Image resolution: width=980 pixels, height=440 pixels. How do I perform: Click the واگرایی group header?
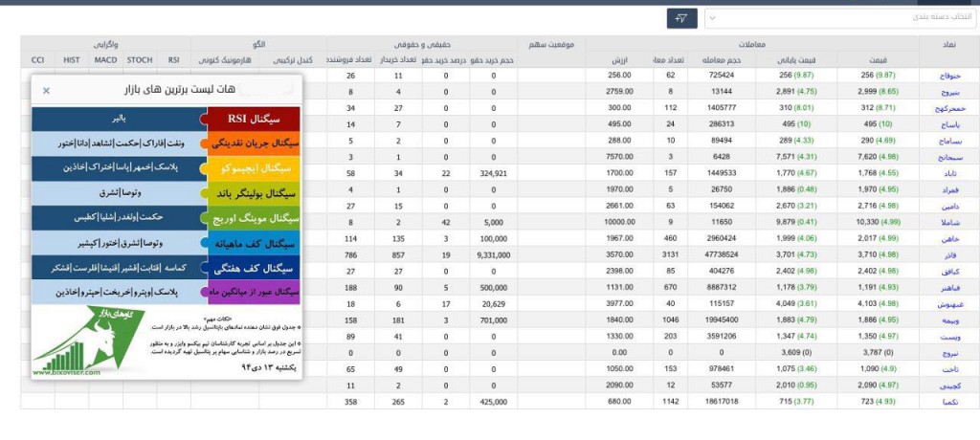click(105, 44)
